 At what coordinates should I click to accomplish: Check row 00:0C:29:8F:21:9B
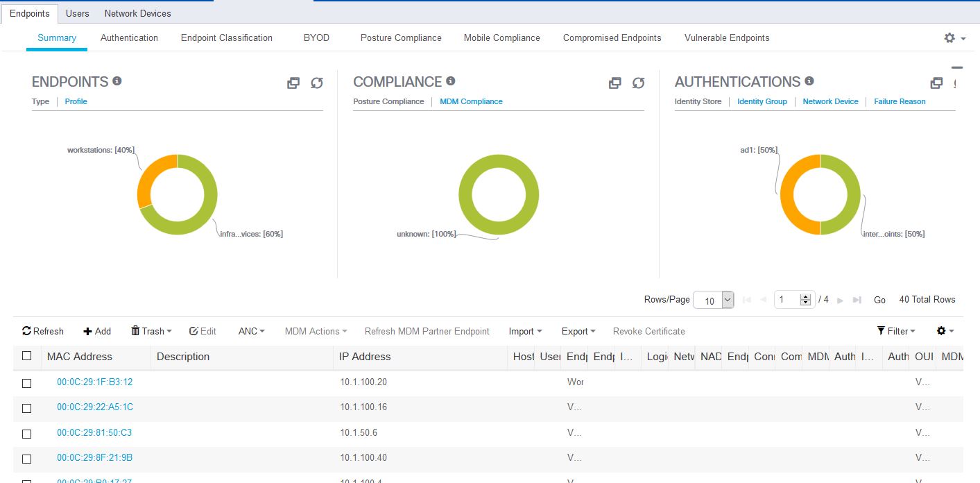pyautogui.click(x=27, y=459)
